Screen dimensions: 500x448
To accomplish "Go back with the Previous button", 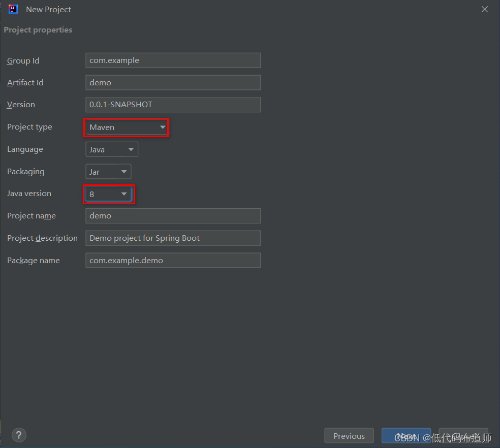I will pyautogui.click(x=349, y=436).
